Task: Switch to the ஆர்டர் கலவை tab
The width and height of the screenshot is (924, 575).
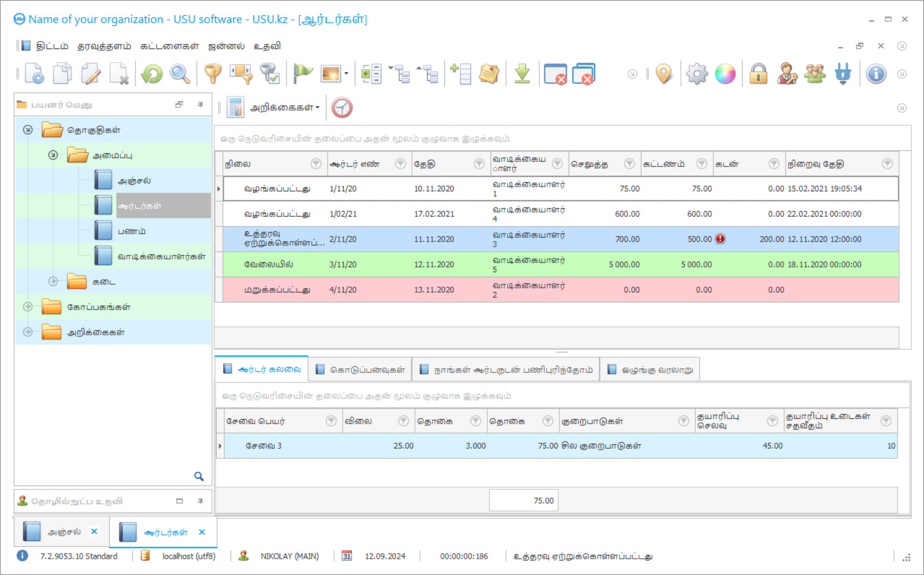Action: tap(262, 369)
